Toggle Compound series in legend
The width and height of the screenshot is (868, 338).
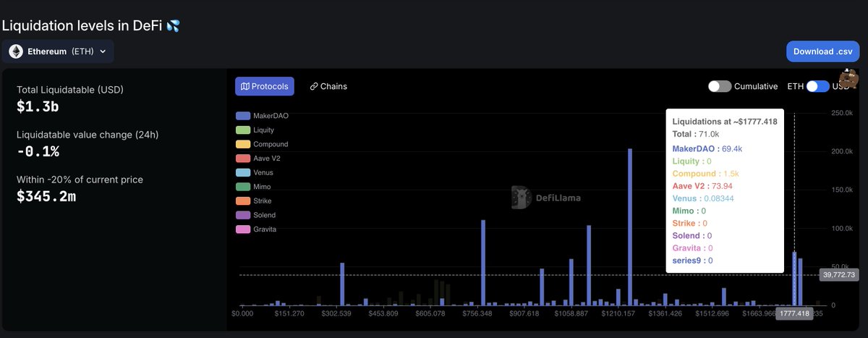tap(262, 144)
